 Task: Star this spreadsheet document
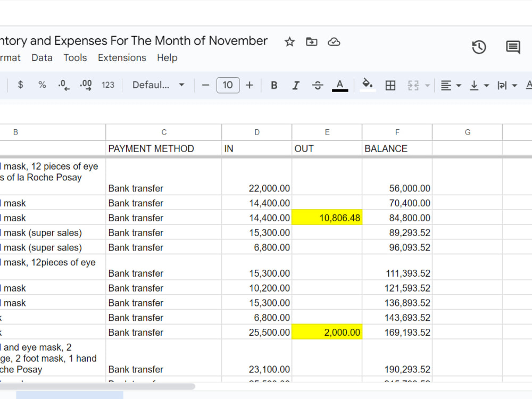click(289, 41)
